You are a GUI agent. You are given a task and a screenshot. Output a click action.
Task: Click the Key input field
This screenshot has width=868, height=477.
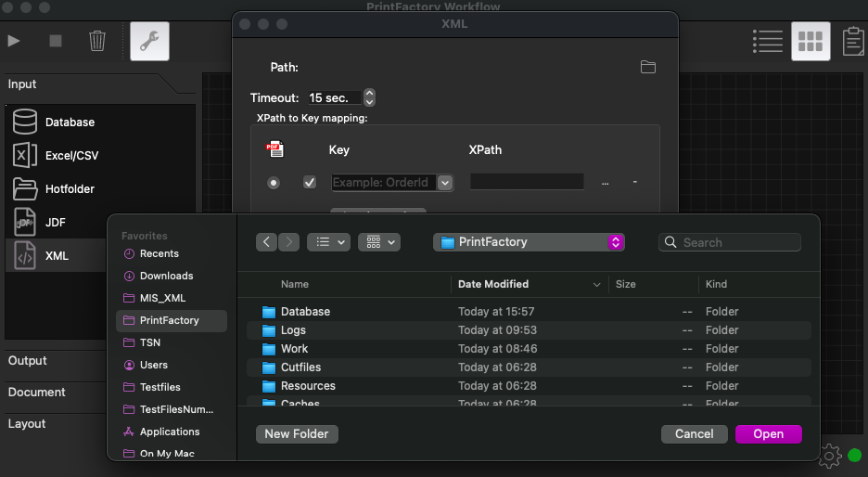(x=385, y=183)
